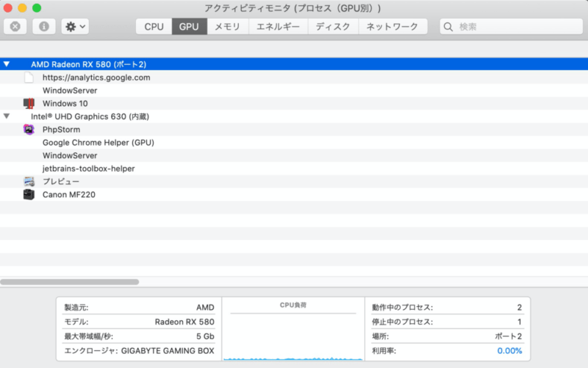588x368 pixels.
Task: Switch to the CPU tab
Action: 154,26
